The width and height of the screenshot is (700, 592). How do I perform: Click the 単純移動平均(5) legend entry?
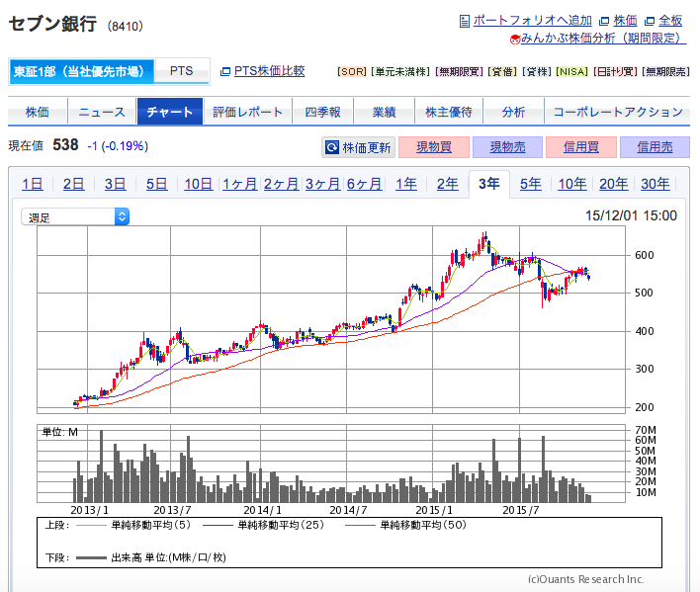(133, 525)
